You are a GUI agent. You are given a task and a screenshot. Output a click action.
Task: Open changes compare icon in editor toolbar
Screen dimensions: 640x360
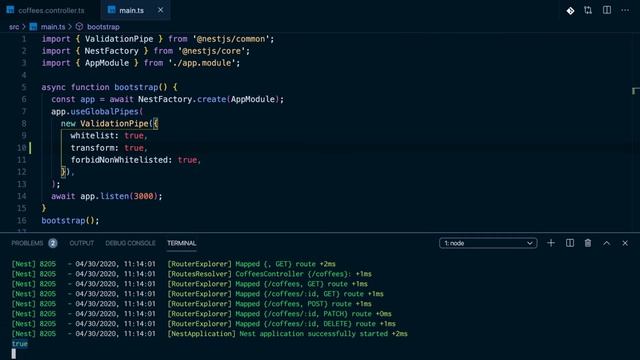point(588,11)
